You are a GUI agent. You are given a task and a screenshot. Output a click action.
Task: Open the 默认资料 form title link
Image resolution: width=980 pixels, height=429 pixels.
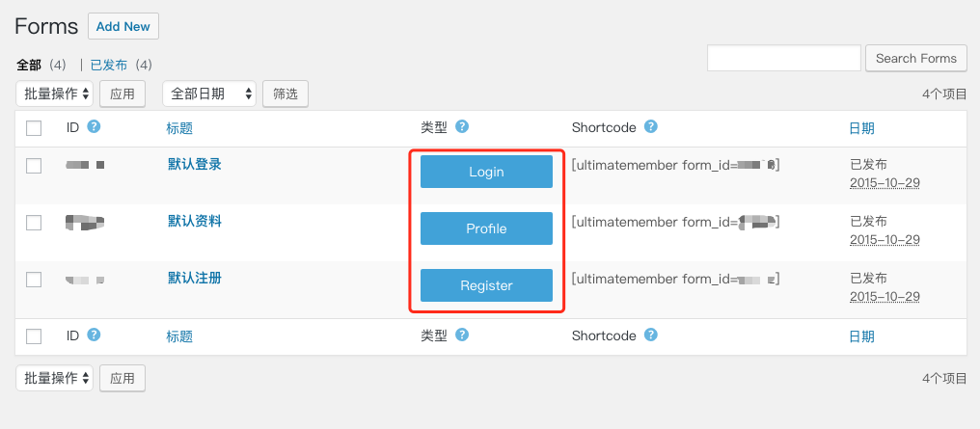(195, 221)
